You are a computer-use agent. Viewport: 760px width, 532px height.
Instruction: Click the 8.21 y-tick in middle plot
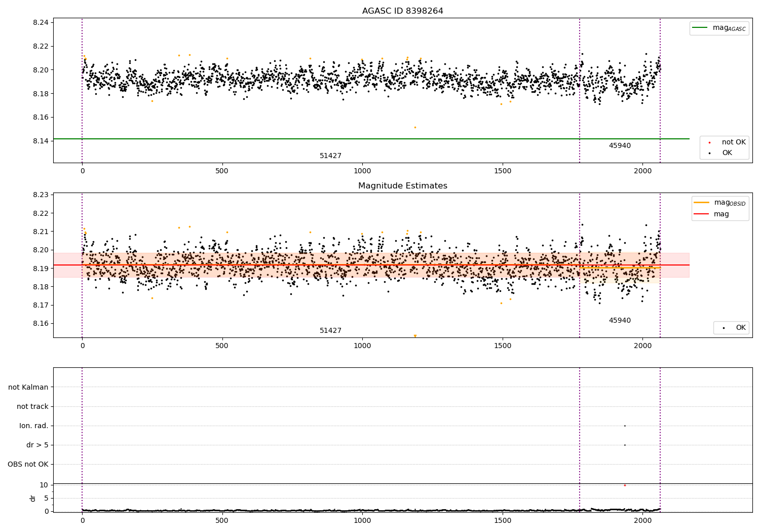pyautogui.click(x=41, y=232)
